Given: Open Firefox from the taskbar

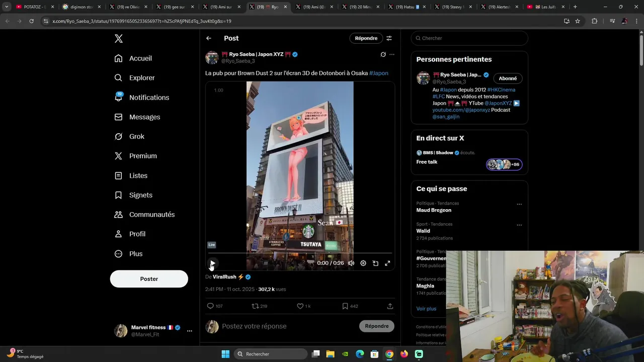Looking at the screenshot, I should (x=404, y=354).
